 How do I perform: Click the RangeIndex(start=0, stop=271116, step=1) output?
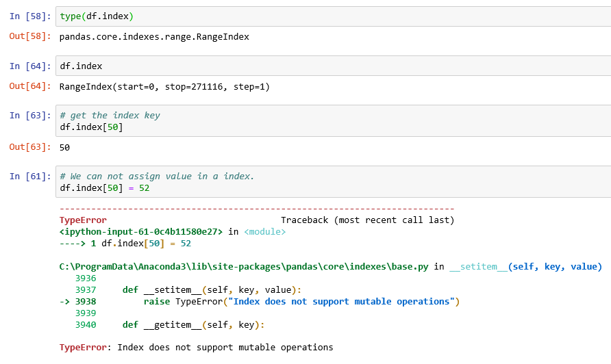pos(164,87)
